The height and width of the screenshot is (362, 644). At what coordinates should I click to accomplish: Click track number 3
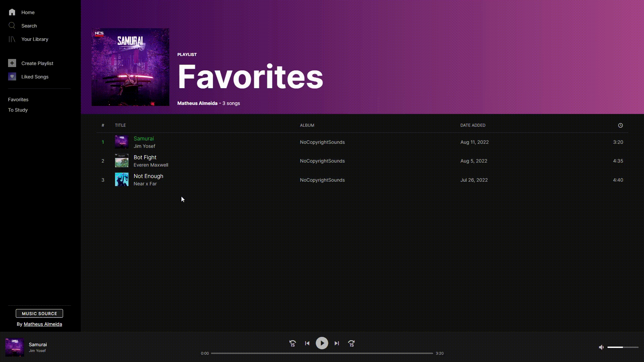[103, 180]
